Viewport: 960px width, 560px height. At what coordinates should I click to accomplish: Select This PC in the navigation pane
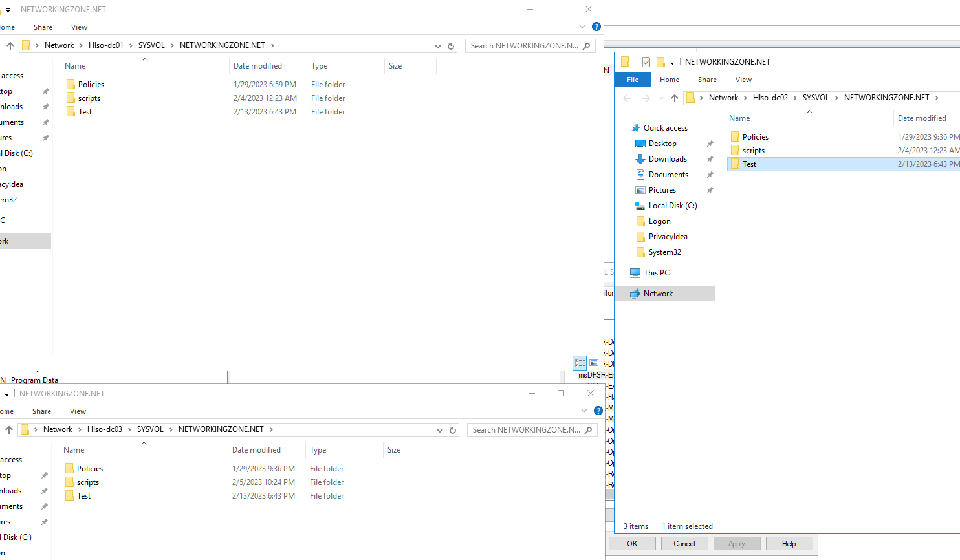655,272
